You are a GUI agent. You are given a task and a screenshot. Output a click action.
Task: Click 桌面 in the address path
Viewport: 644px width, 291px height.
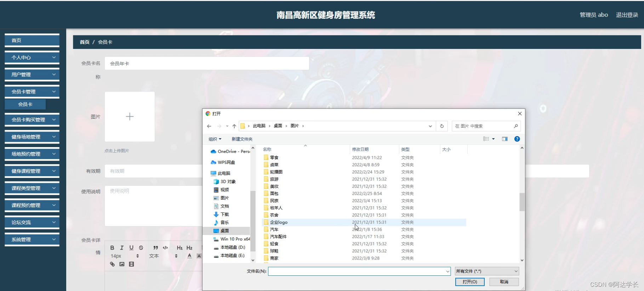pos(278,126)
